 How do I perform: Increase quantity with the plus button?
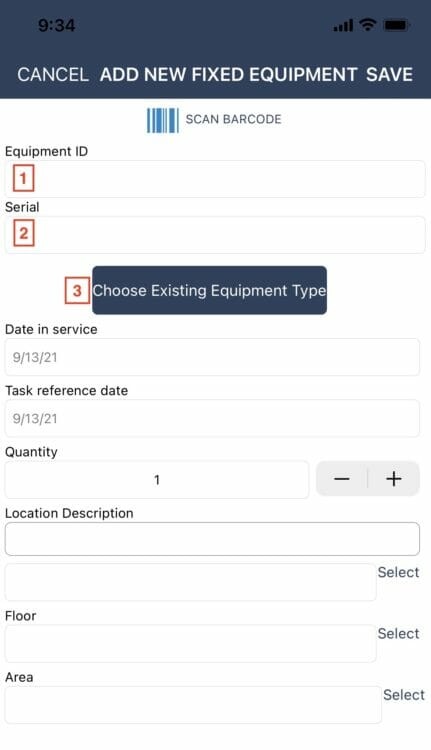point(394,479)
